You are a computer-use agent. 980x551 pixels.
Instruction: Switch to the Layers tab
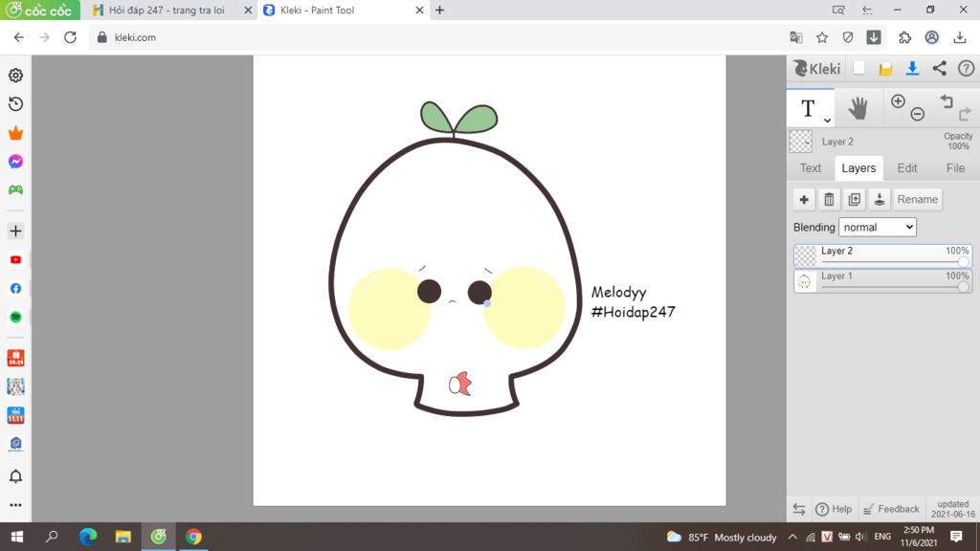858,168
